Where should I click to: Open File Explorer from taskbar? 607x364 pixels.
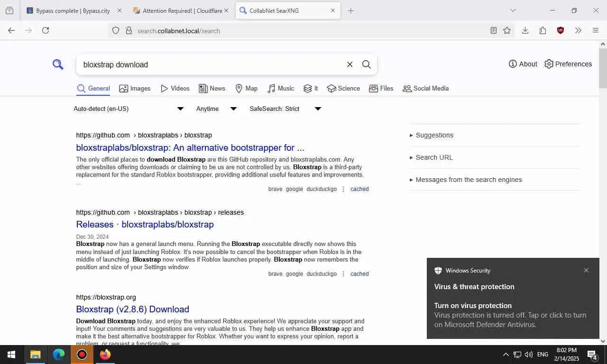[x=35, y=355]
